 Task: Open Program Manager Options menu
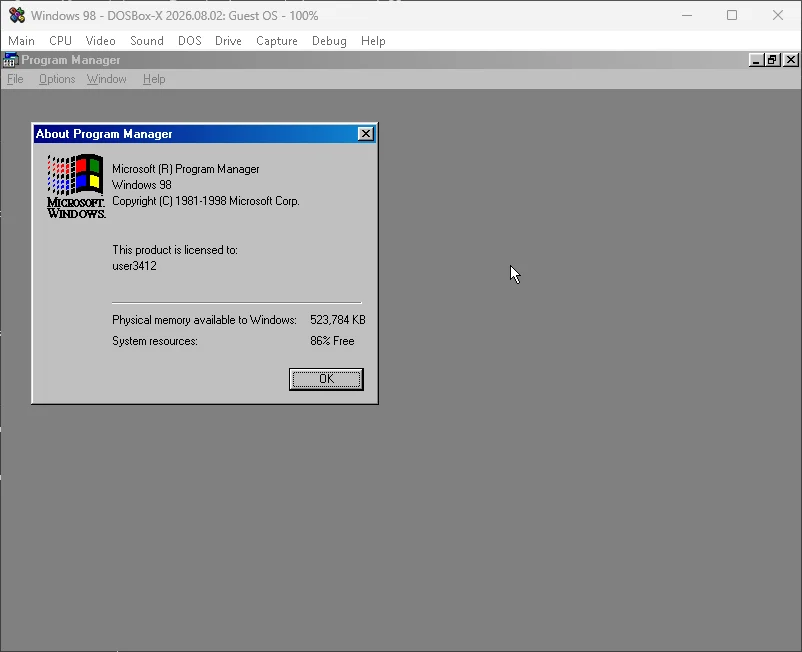click(x=57, y=79)
